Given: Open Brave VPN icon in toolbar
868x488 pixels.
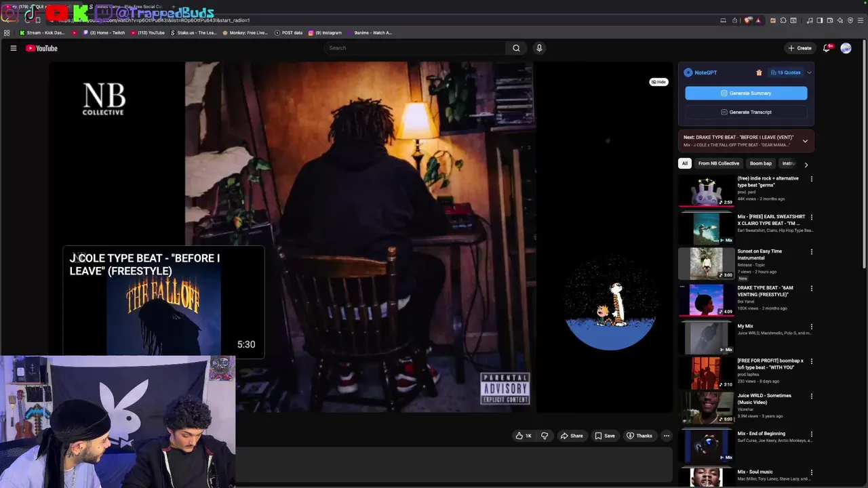Looking at the screenshot, I should click(x=850, y=20).
